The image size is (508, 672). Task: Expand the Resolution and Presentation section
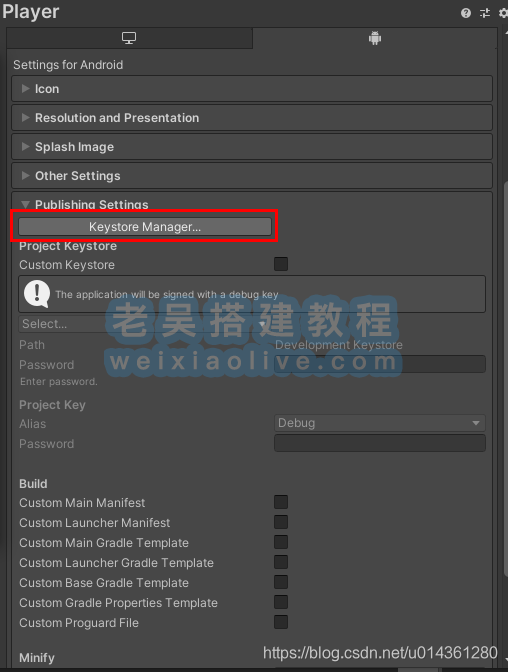252,118
